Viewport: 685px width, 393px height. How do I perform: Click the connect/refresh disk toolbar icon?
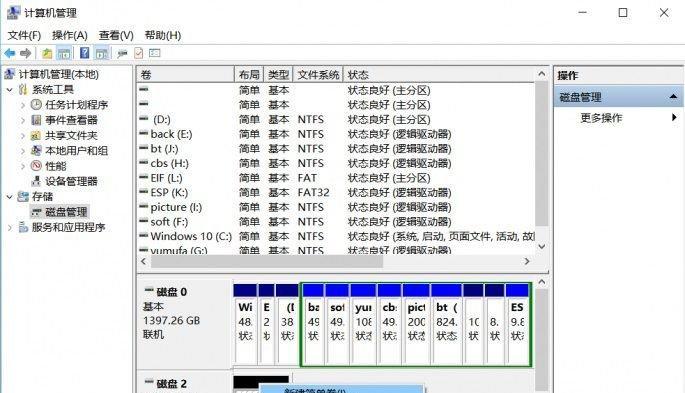click(x=122, y=54)
